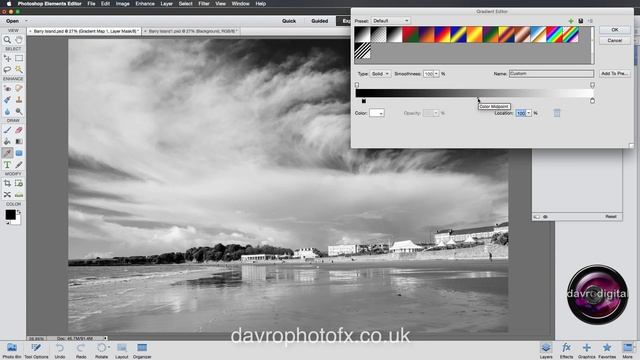Choose the red-green gradient preset thumbnail

(x=410, y=34)
